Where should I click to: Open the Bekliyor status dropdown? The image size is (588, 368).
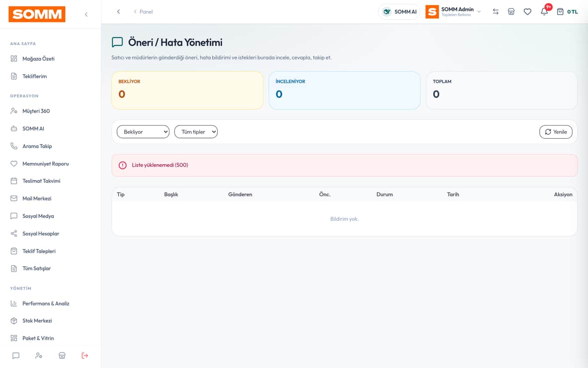click(x=143, y=132)
